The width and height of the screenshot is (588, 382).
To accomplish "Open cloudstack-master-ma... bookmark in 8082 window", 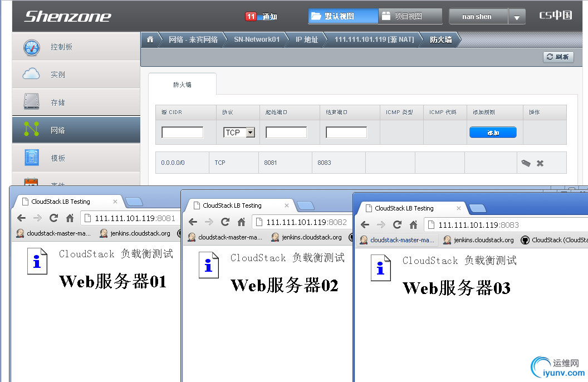I will 224,237.
